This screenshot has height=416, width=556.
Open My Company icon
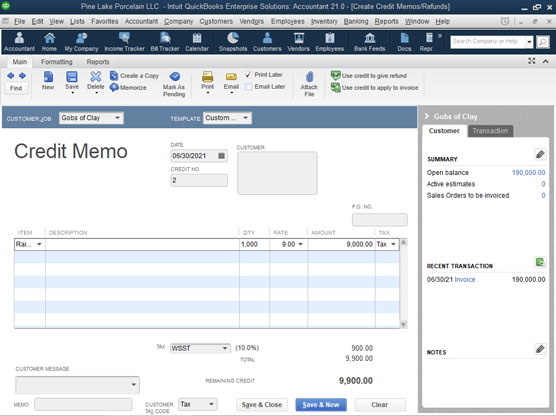coord(81,41)
